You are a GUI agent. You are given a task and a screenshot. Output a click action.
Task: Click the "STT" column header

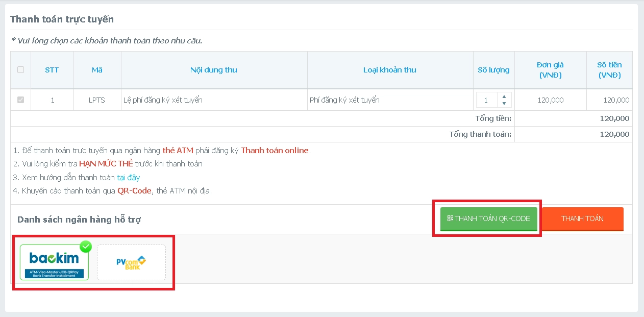coord(52,70)
